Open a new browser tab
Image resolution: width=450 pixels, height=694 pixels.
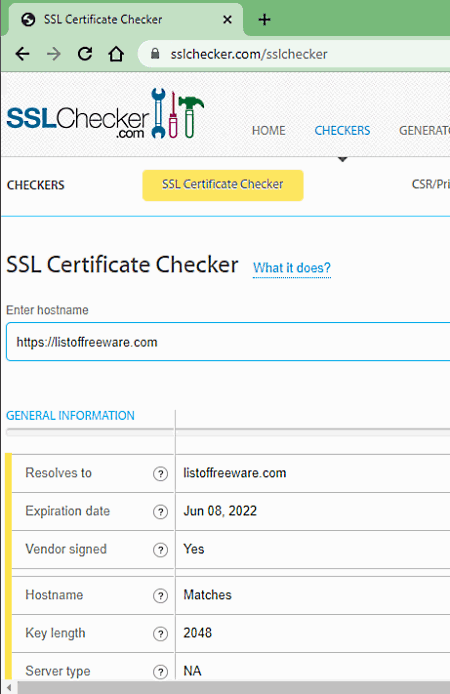[264, 19]
